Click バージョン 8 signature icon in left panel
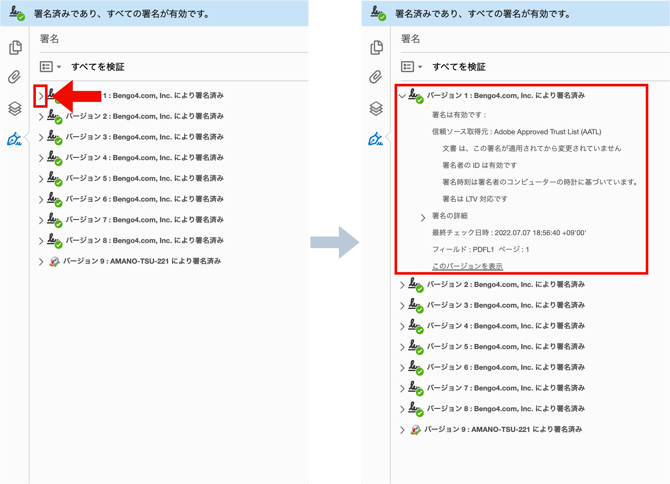The width and height of the screenshot is (670, 484). tap(55, 241)
